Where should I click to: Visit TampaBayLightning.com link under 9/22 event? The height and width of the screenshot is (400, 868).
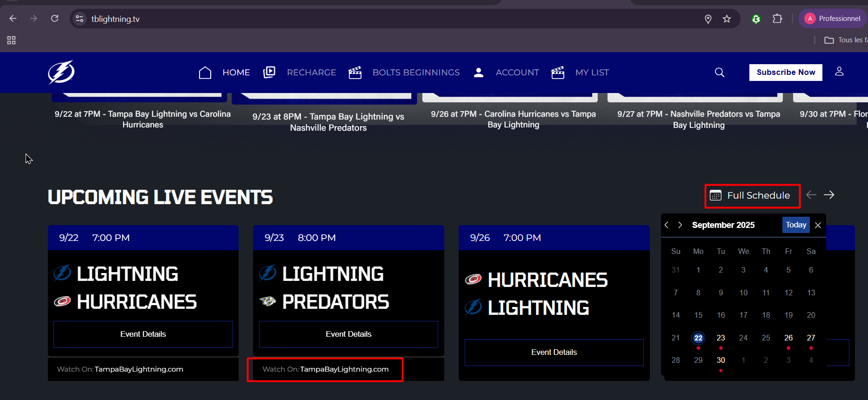pos(139,369)
